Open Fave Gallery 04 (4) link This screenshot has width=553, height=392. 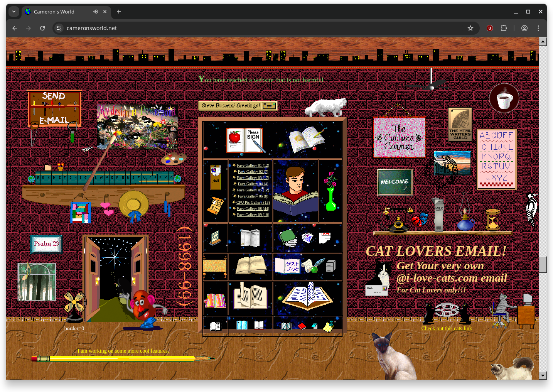tap(253, 184)
